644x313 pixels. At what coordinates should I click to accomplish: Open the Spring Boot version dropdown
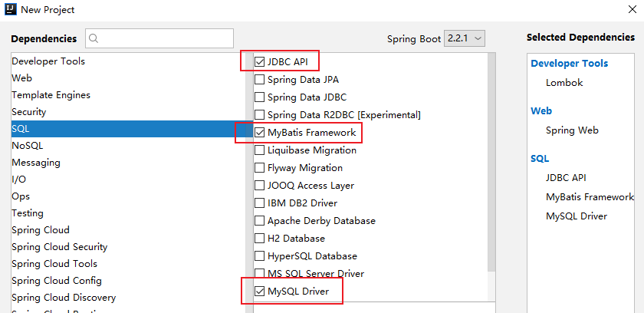(x=466, y=38)
